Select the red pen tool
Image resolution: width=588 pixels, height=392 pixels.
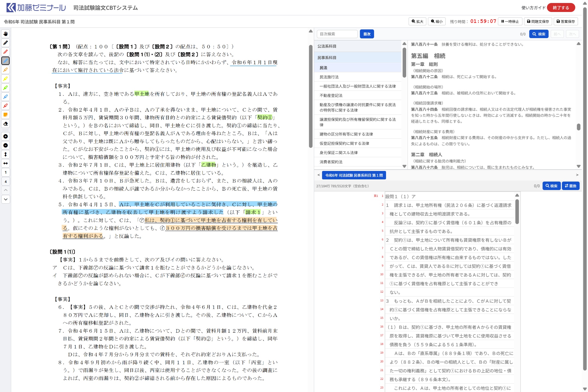[5, 52]
